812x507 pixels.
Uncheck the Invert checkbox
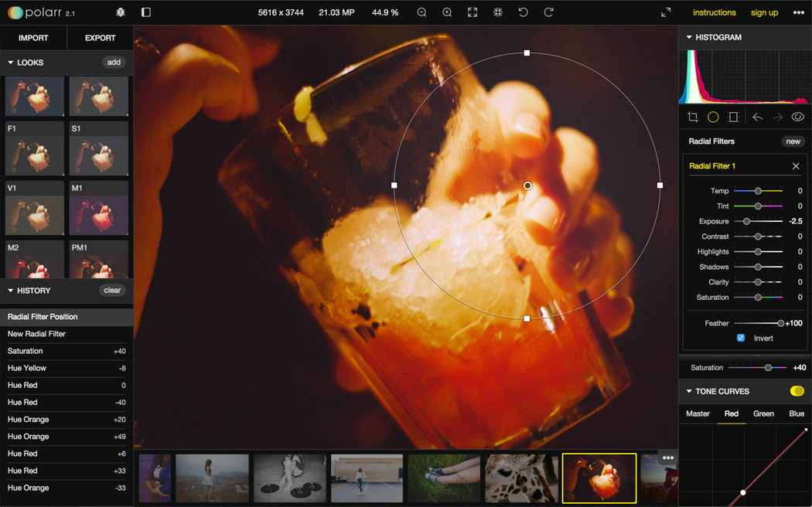click(x=741, y=339)
